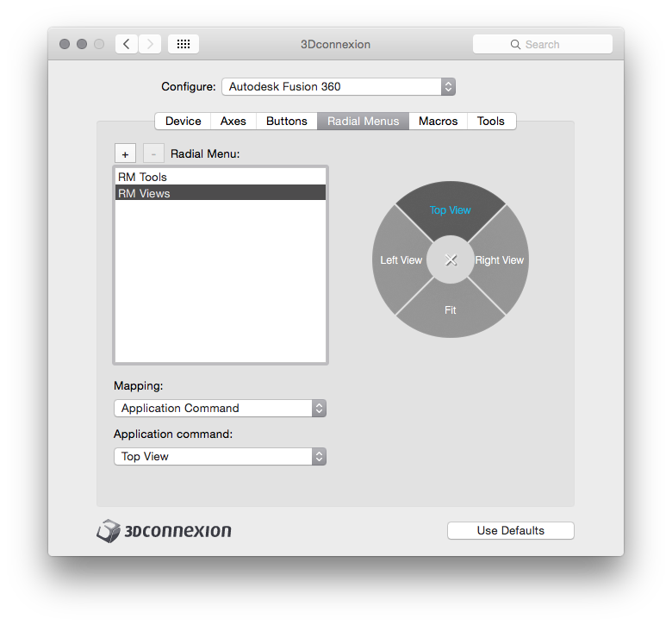Open the Mapping dropdown

[220, 408]
